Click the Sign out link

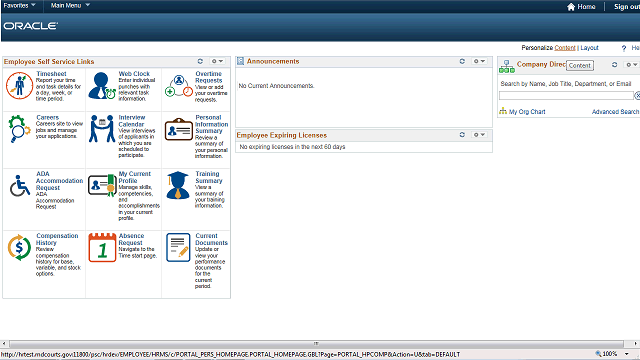pyautogui.click(x=627, y=7)
